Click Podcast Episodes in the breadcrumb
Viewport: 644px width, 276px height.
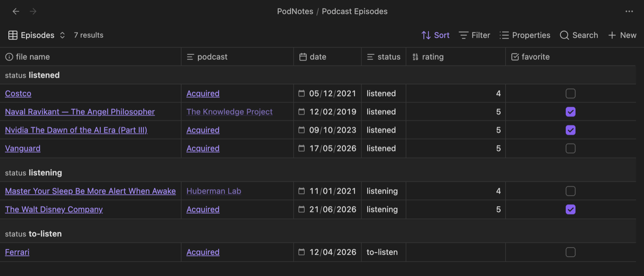[355, 11]
